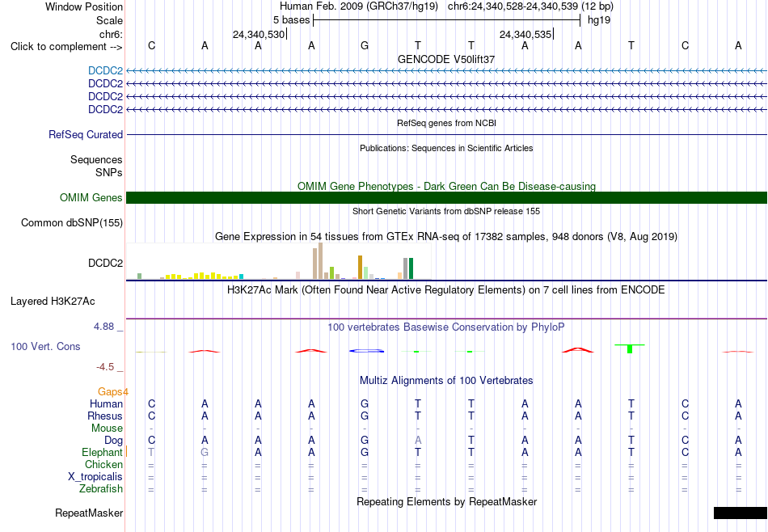Click the blue PhyloP conservation mark
768x532 pixels.
[366, 351]
